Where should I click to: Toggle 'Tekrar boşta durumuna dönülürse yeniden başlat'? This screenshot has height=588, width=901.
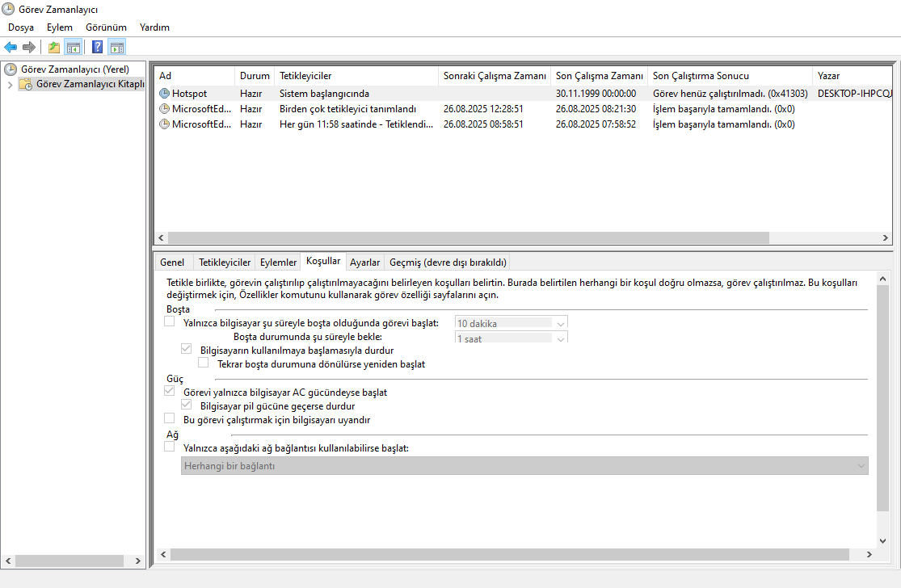point(204,363)
